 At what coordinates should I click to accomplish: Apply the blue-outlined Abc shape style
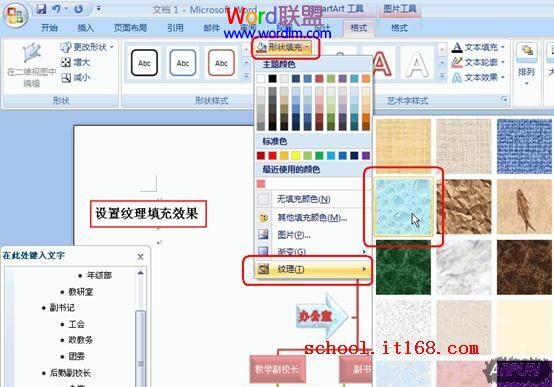pyautogui.click(x=183, y=63)
